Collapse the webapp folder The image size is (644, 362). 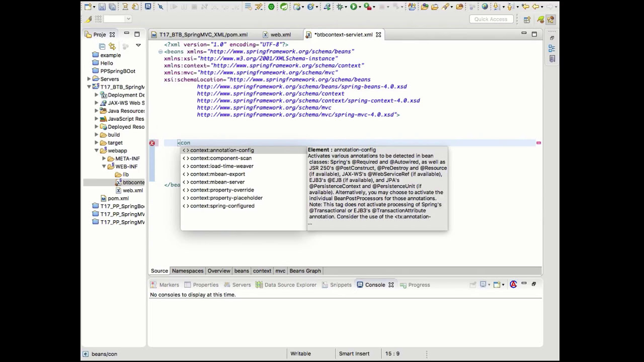click(97, 150)
